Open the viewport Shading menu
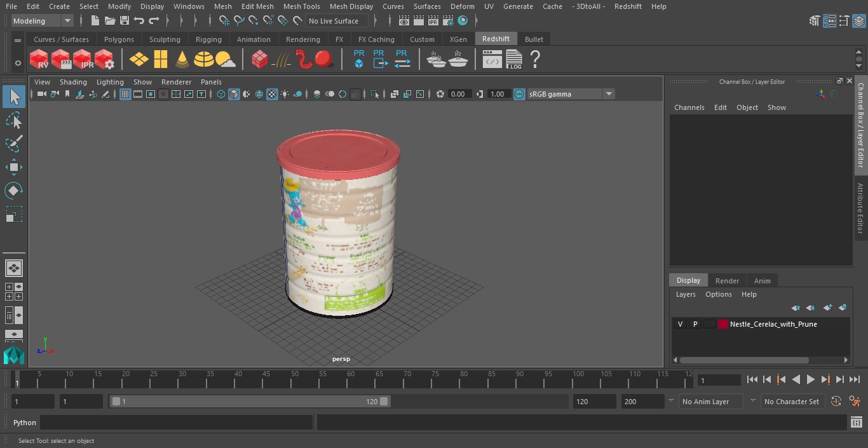This screenshot has height=448, width=868. click(x=73, y=82)
